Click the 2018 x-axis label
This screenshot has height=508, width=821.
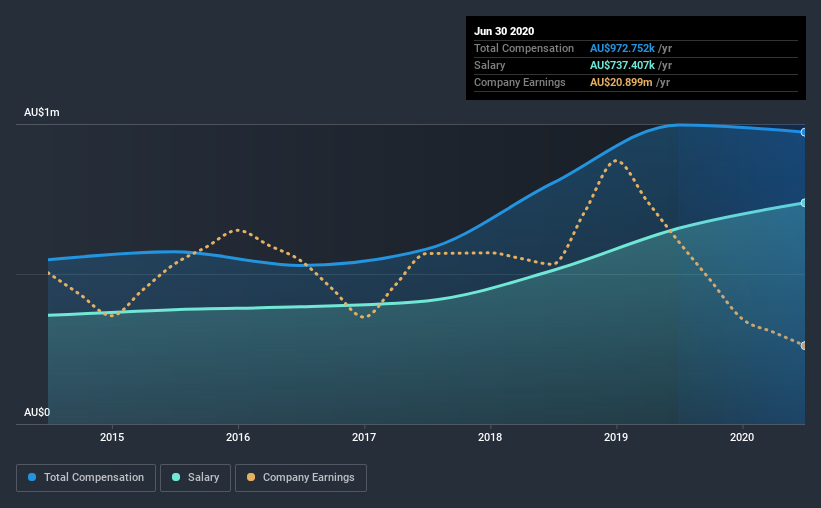490,437
